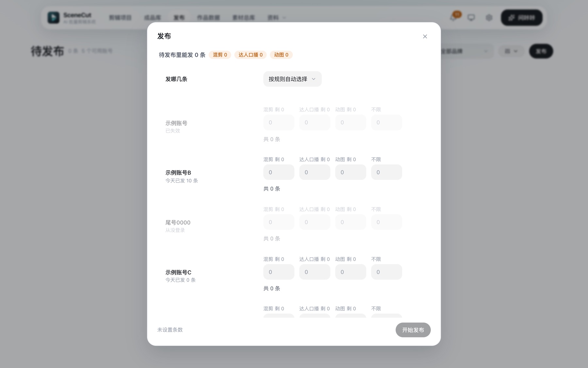Focus 达人口播 input for 示例账号C

[x=315, y=272]
